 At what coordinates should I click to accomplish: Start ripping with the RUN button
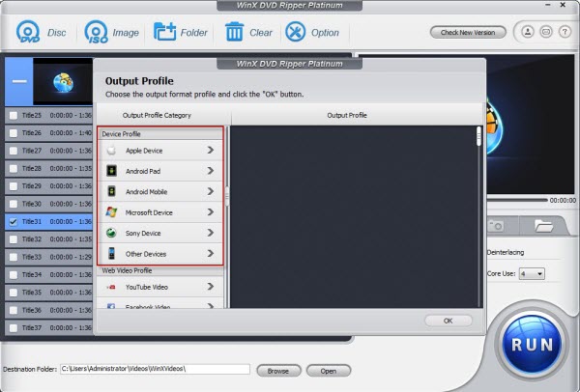(x=532, y=345)
